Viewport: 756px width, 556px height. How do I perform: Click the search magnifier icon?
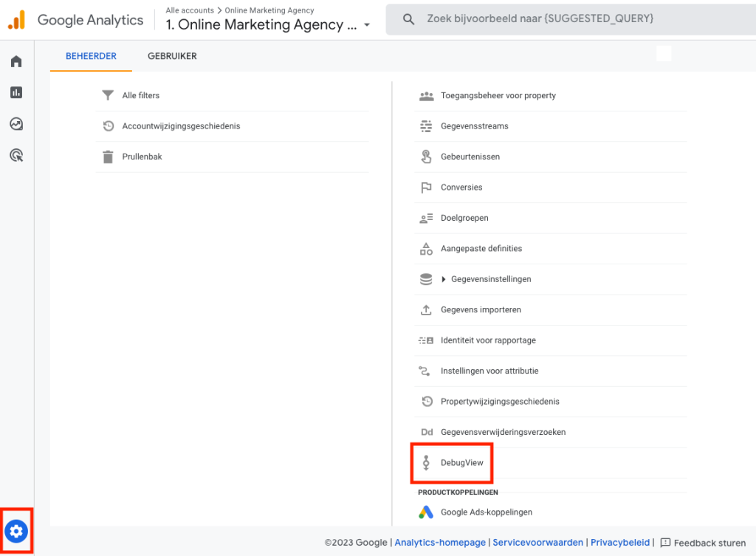(x=408, y=19)
